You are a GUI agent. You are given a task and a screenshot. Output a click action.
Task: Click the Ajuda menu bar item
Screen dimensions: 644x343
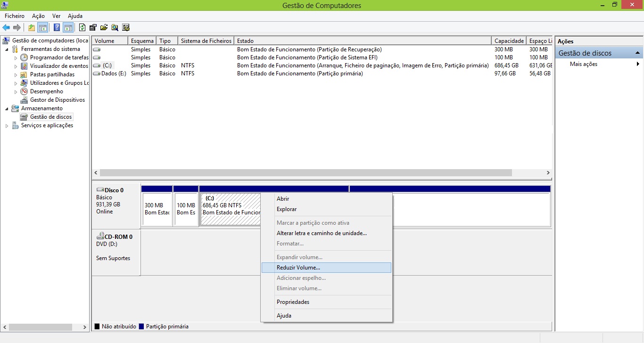(x=74, y=16)
